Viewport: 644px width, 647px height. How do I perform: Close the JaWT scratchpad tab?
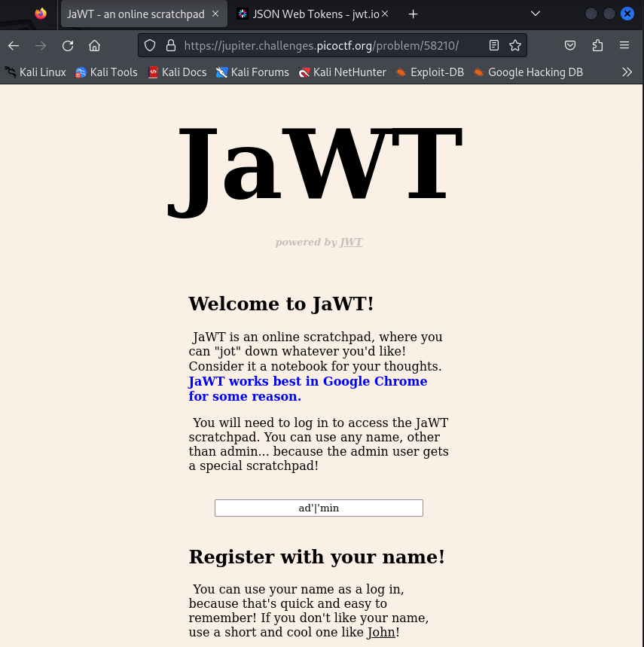(215, 14)
